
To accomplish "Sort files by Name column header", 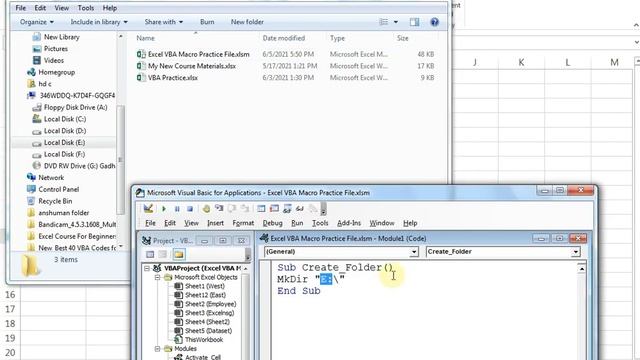I will [x=146, y=38].
